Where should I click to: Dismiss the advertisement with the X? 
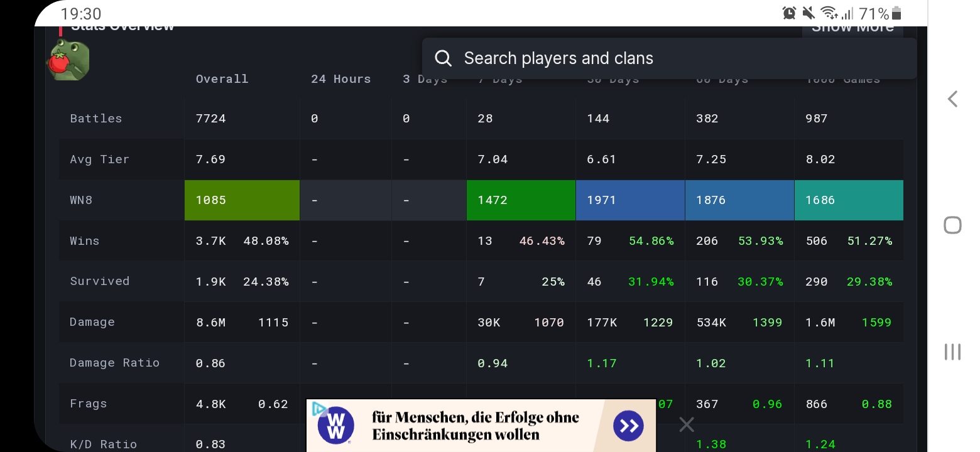tap(686, 425)
